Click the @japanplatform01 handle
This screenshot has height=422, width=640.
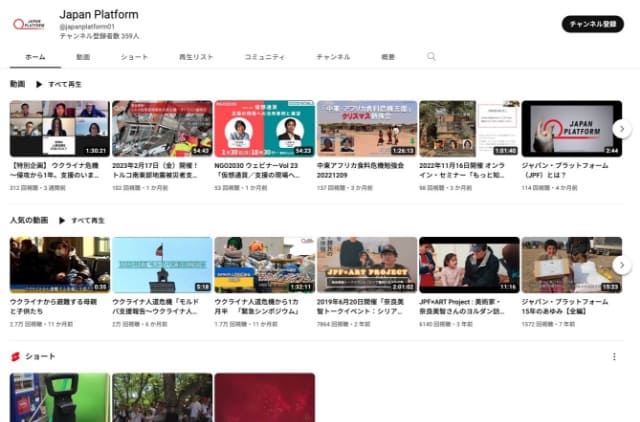[x=87, y=27]
